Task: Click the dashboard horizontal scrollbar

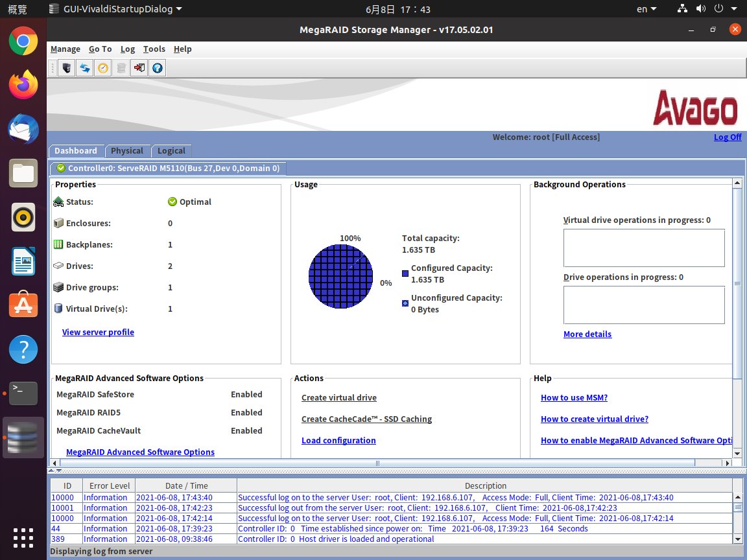Action: (x=376, y=463)
